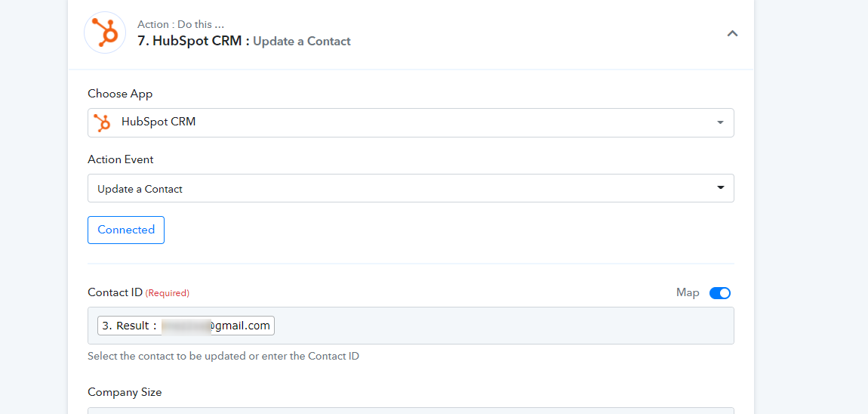Click the step title 7. HubSpot CRM
The width and height of the screenshot is (868, 414).
[193, 41]
